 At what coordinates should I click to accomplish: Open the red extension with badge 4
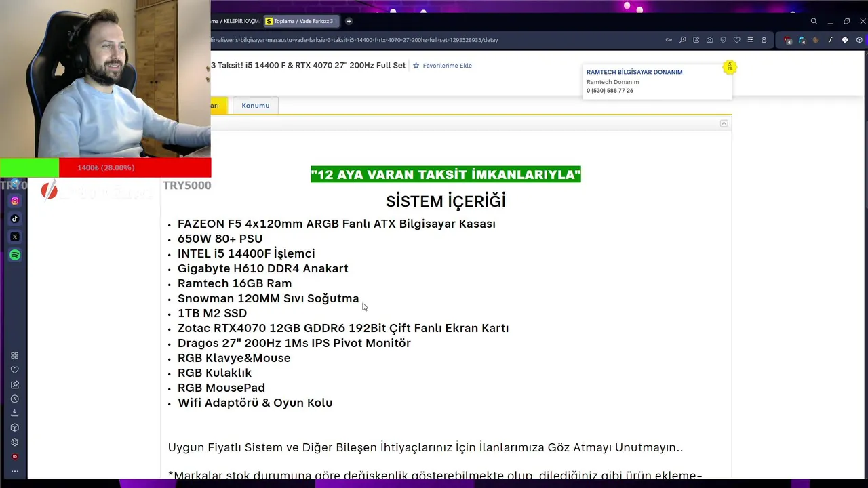pos(787,40)
